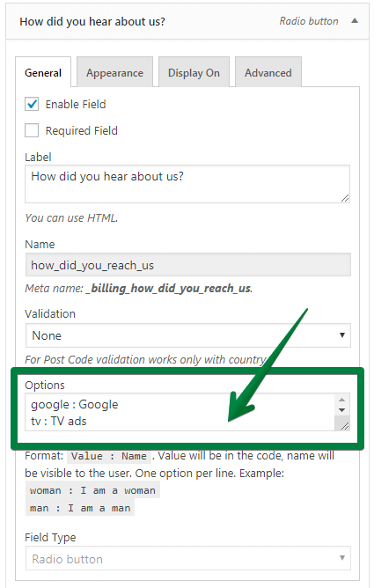Screen dimensions: 374x588
Task: Open the Display On tab
Action: click(194, 72)
